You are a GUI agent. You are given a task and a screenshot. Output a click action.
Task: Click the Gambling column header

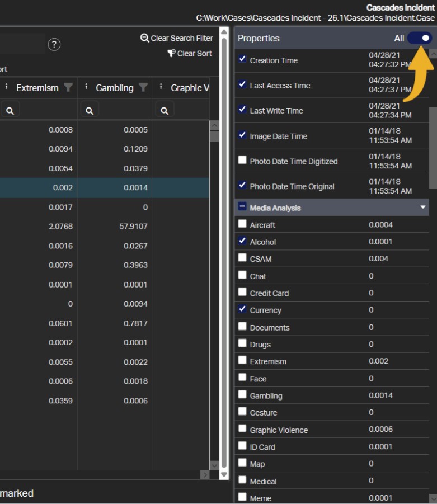point(114,88)
